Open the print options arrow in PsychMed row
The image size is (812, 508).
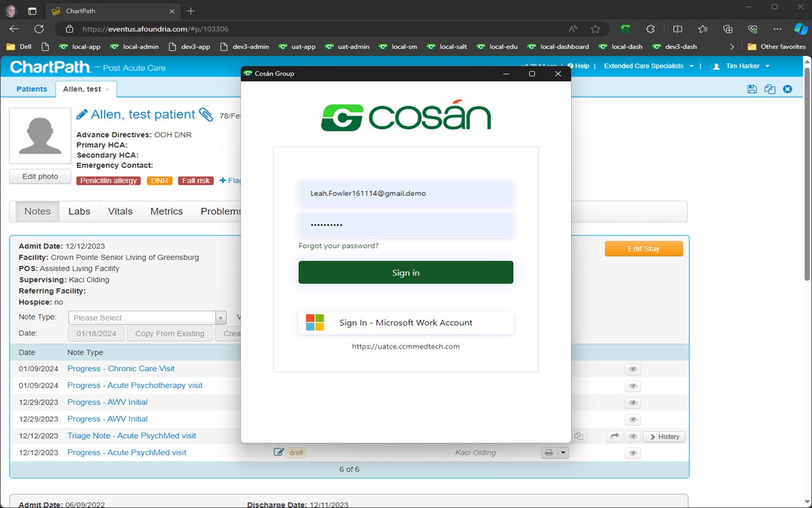[563, 453]
